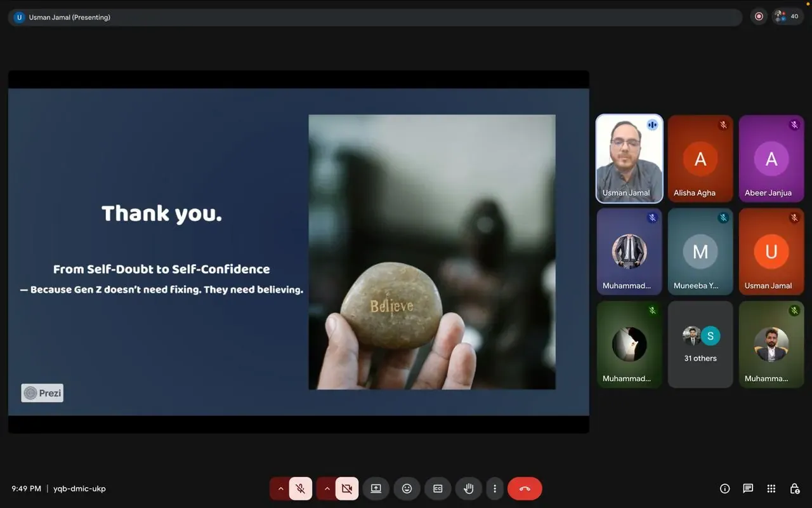Click the Thank you. slide heading
Image resolution: width=812 pixels, height=508 pixels.
(162, 213)
